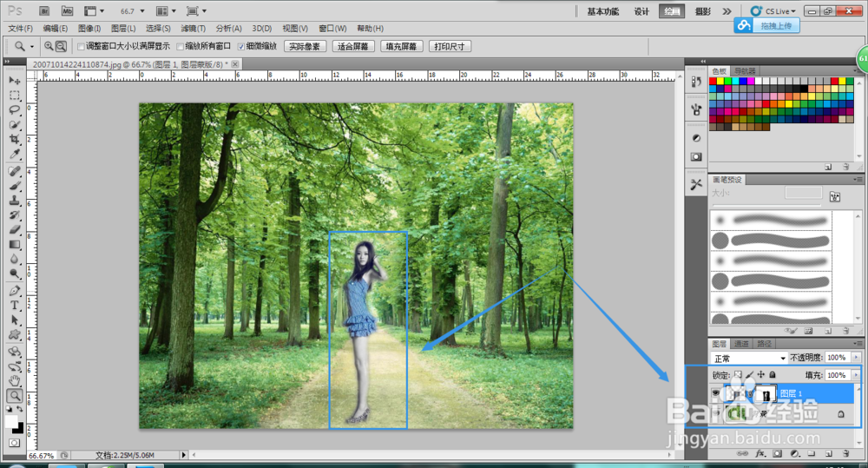Select the Spot Healing Brush tool

15,171
